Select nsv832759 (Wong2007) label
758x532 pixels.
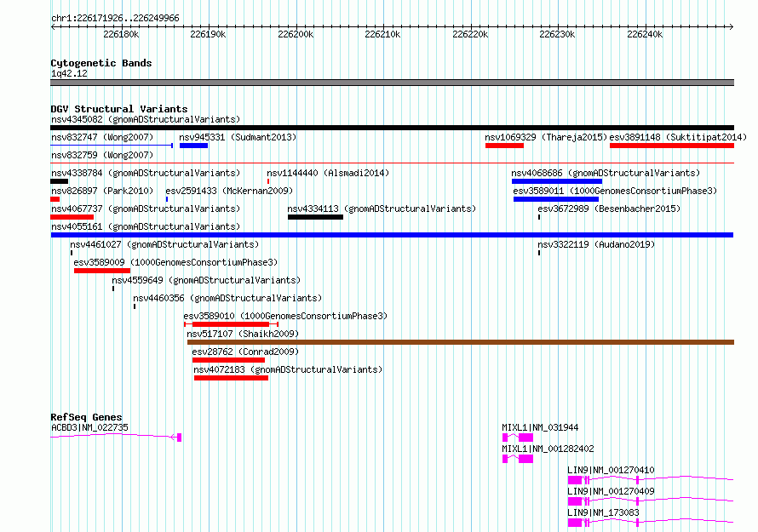point(102,155)
